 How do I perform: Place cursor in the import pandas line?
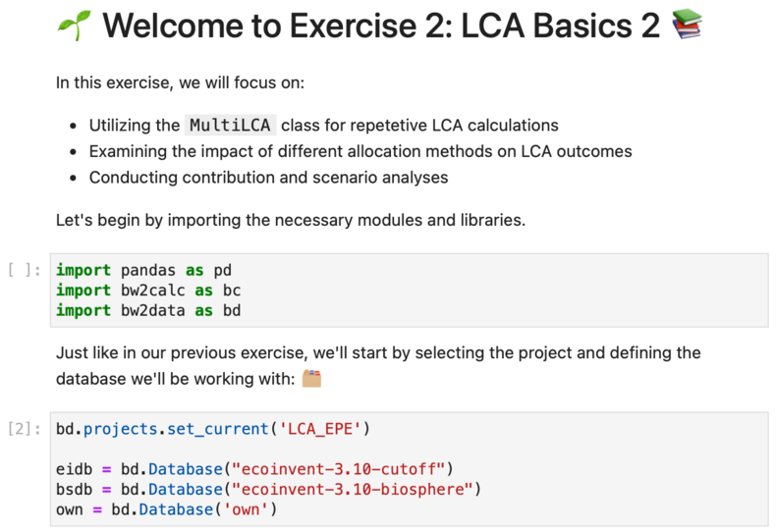[x=143, y=271]
